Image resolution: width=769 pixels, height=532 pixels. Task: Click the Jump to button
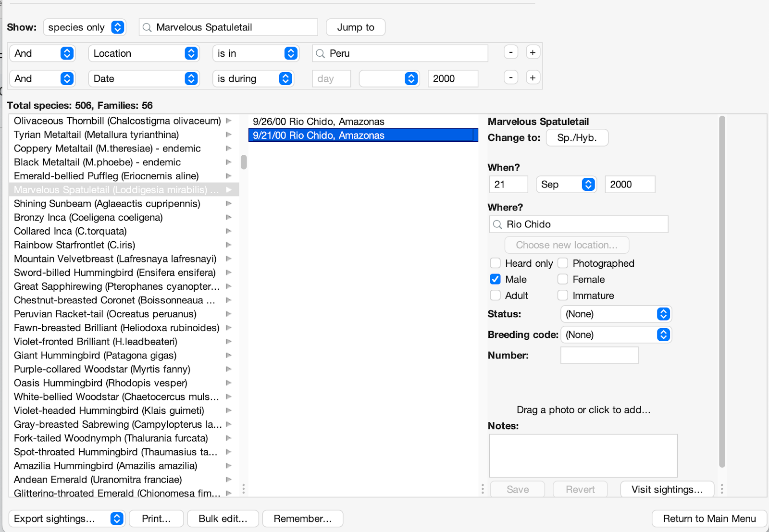(355, 27)
